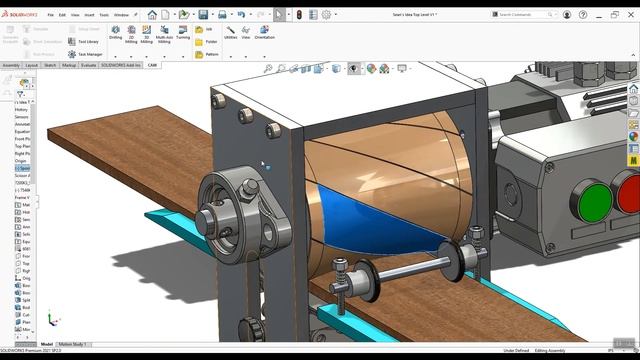Select the Origin tree item

tap(20, 161)
